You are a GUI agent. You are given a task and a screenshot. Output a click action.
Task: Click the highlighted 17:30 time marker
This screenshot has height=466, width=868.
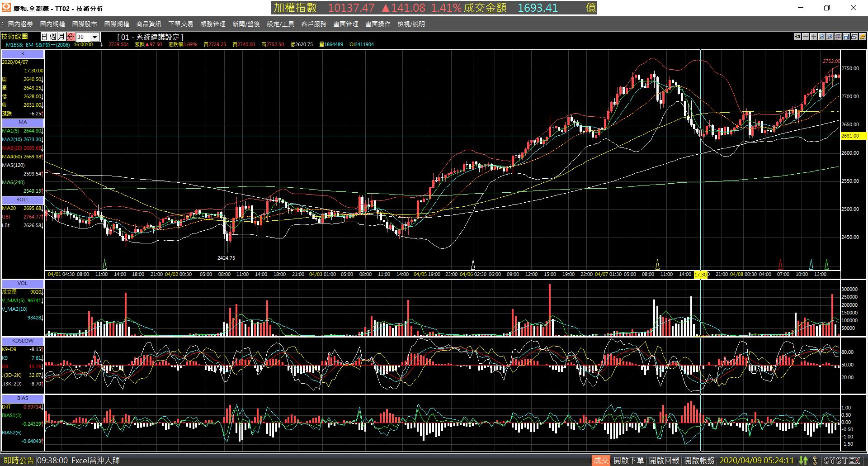701,275
